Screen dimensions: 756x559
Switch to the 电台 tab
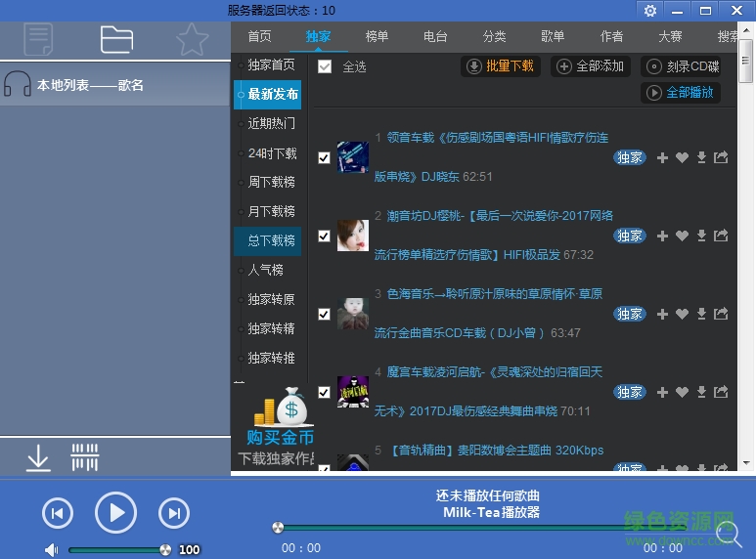pos(435,37)
